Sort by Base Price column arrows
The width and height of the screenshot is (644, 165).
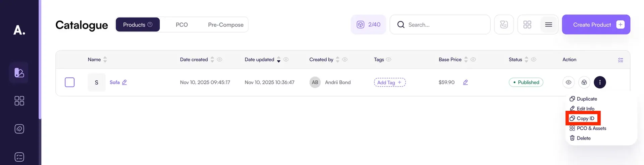(x=466, y=59)
